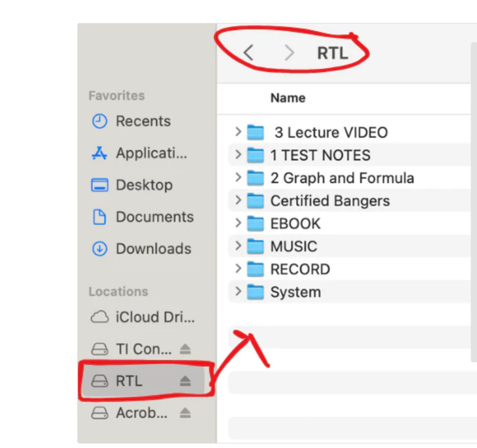Open Recents in the sidebar
Viewport: 477px width, 448px height.
coord(142,121)
